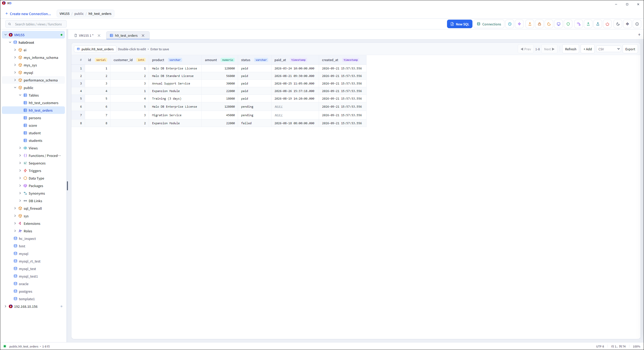Expand the performance_schema schema
644x350 pixels.
point(15,80)
